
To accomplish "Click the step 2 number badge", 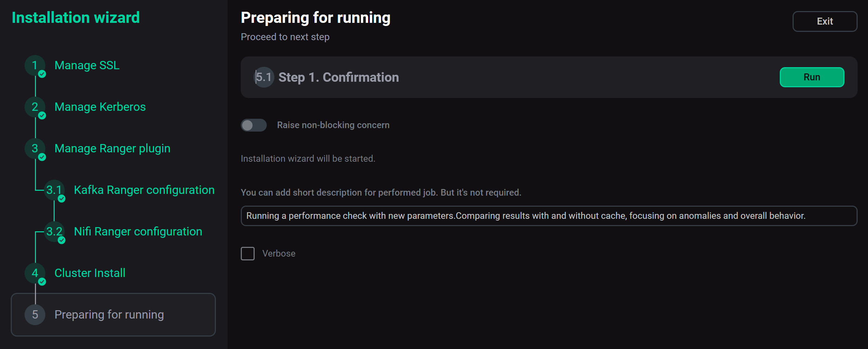I will [x=35, y=107].
